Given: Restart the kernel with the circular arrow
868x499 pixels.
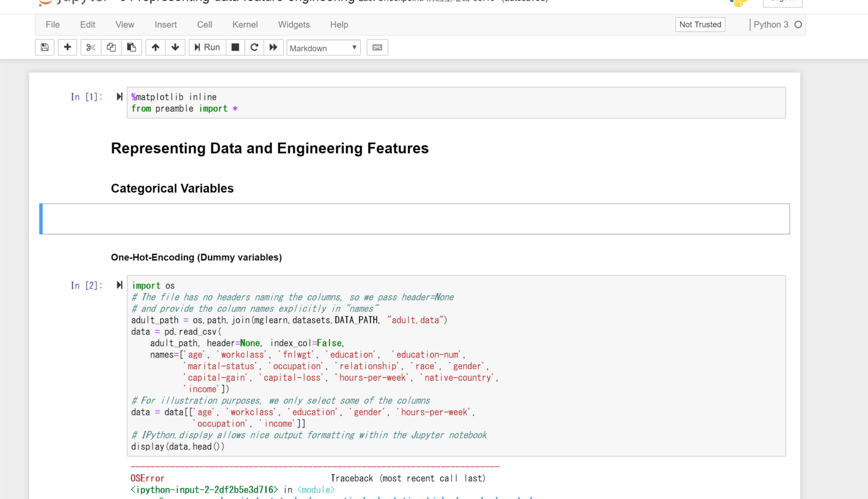Looking at the screenshot, I should point(254,47).
